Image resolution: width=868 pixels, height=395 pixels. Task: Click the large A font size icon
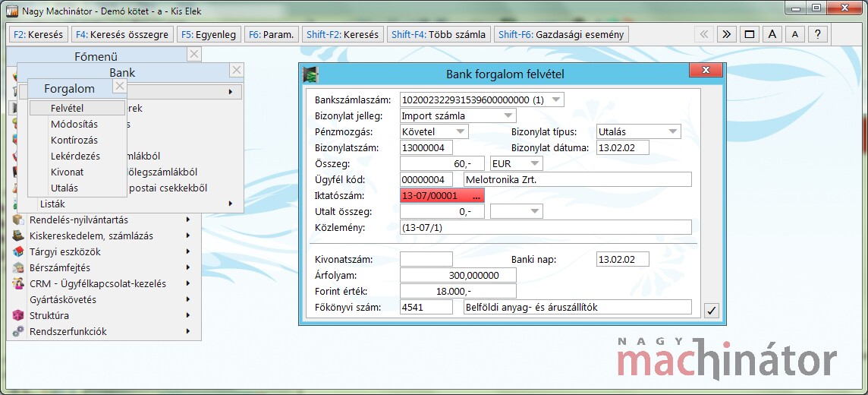click(772, 34)
